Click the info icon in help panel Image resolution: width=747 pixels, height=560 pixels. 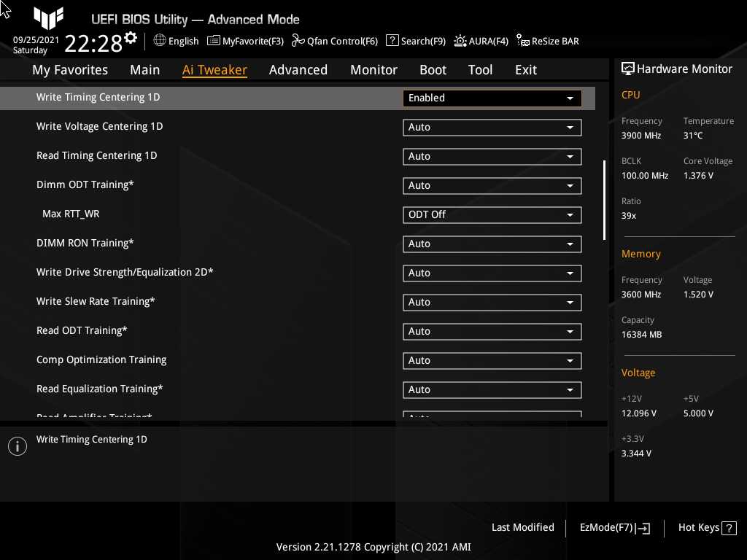18,446
